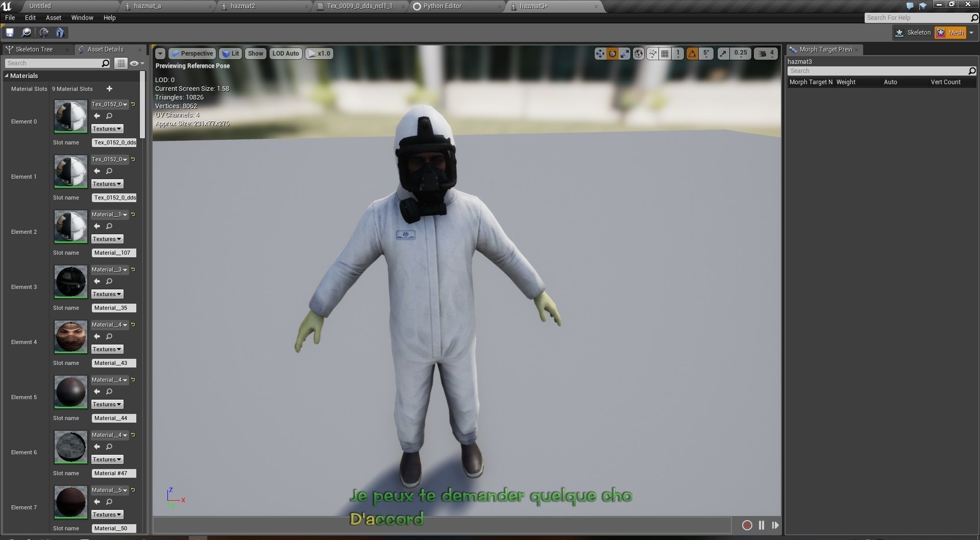Pause the animation preview
The width and height of the screenshot is (980, 540).
(x=762, y=525)
